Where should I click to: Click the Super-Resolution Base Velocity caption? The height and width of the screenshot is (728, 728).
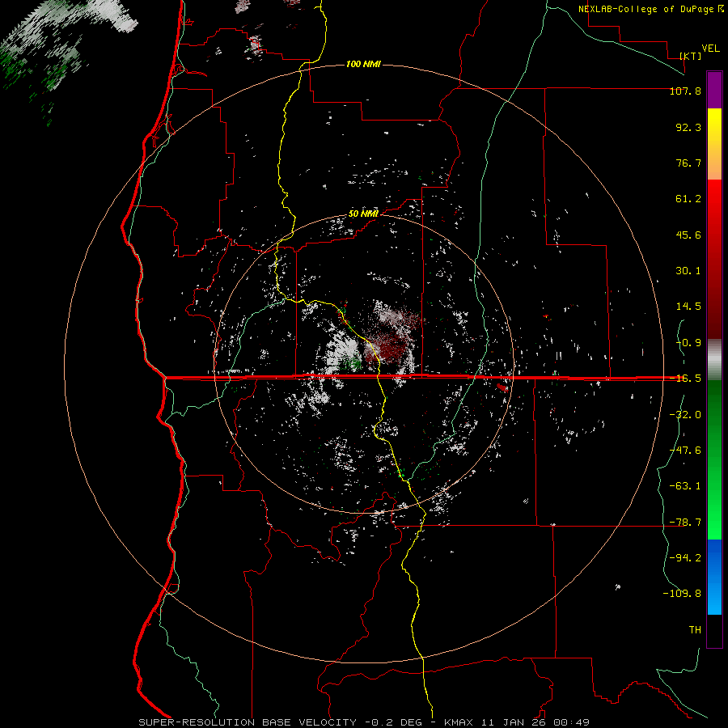364,722
